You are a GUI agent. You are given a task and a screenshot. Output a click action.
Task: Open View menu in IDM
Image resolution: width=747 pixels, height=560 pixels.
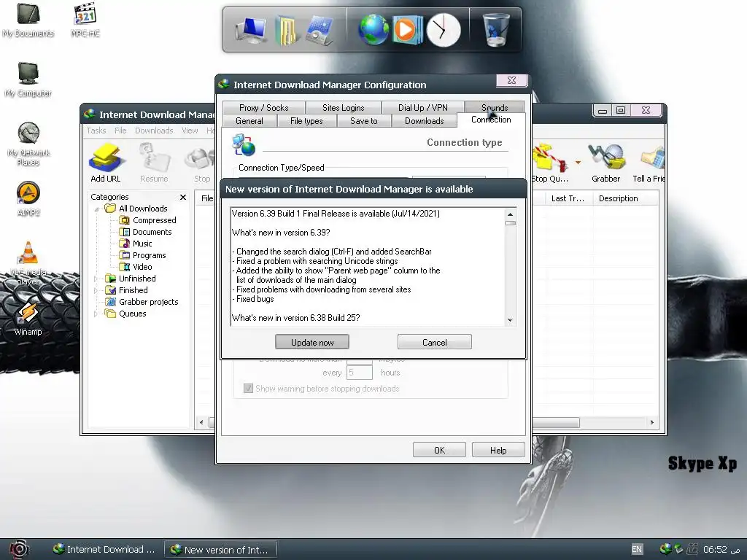tap(190, 131)
